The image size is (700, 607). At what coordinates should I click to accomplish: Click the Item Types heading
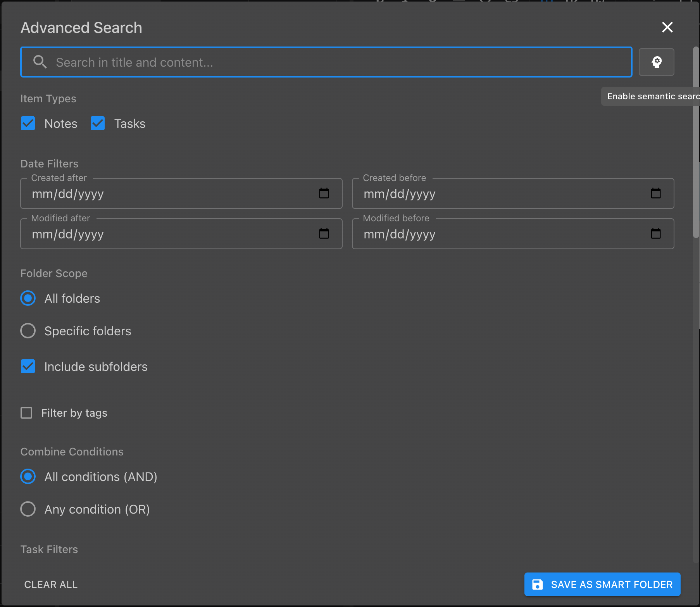48,99
